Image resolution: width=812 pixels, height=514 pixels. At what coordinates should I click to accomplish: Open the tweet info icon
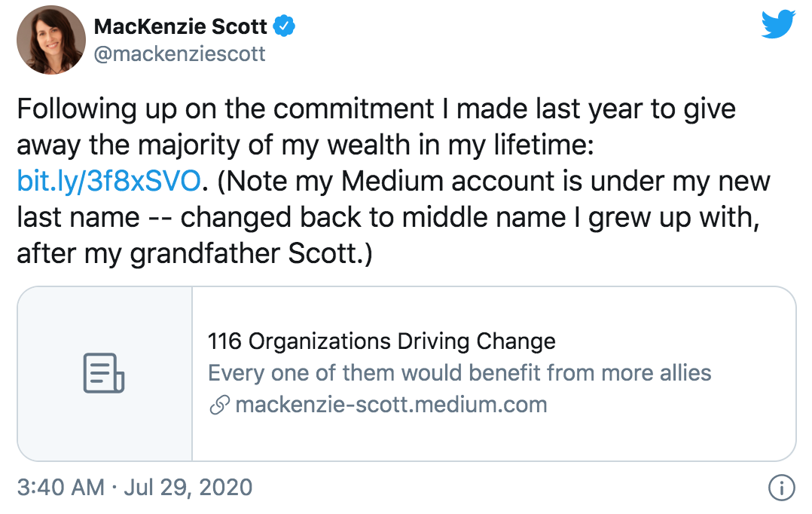click(x=781, y=488)
